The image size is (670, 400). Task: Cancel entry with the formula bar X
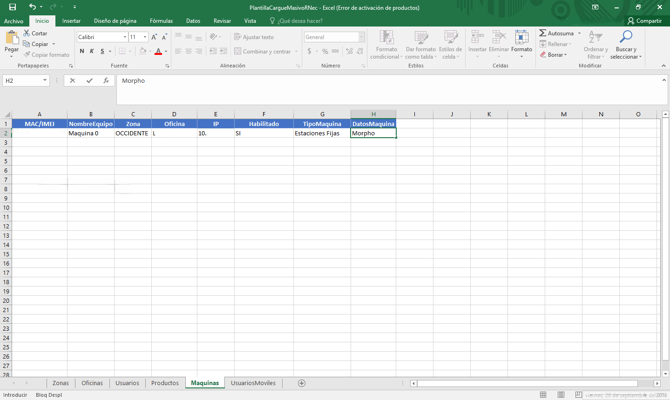[72, 81]
